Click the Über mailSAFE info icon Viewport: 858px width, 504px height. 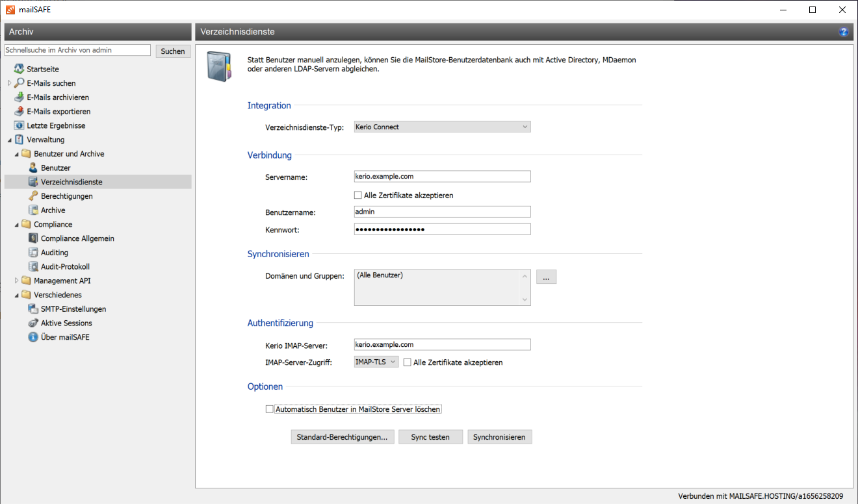pos(34,337)
